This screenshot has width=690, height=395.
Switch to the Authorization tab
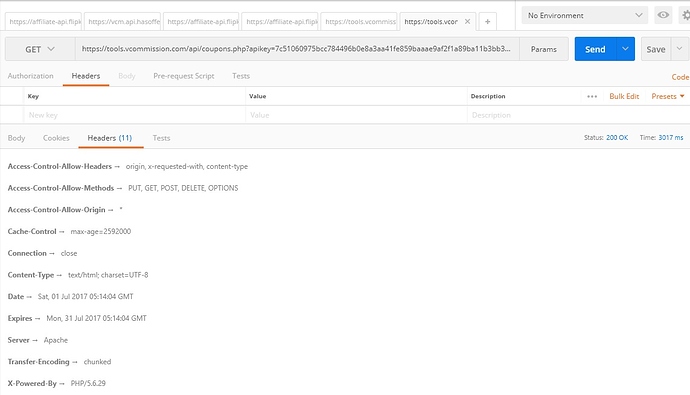(30, 76)
